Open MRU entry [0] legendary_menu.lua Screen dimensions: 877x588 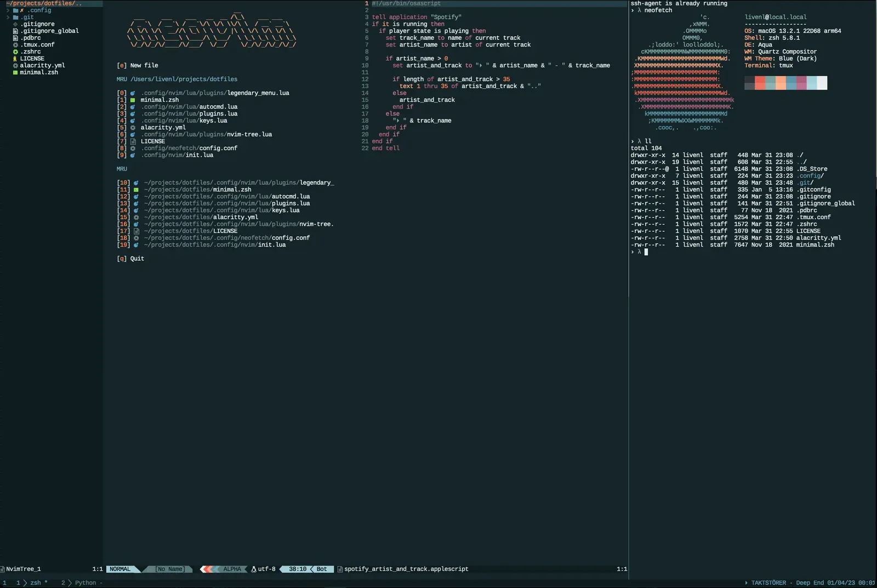pos(203,93)
